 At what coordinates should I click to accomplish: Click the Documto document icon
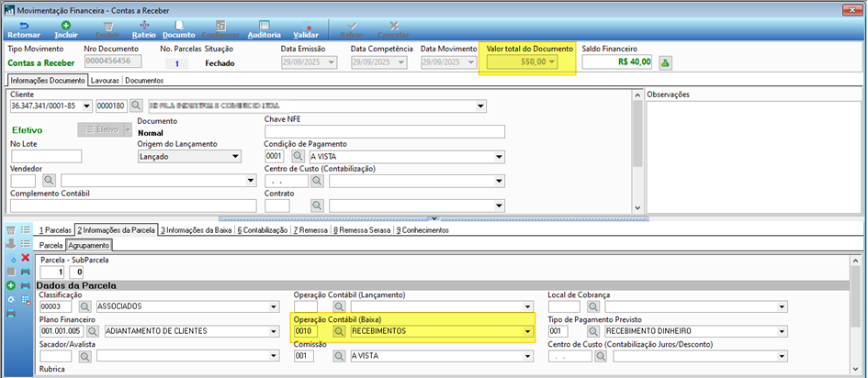[179, 26]
